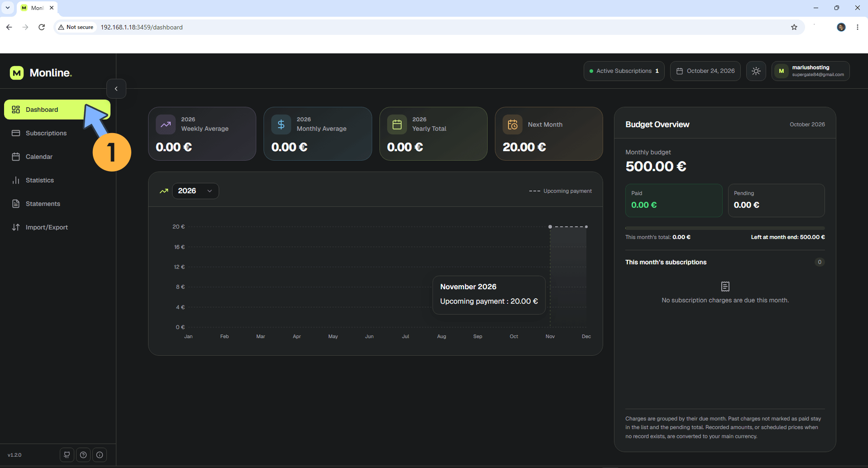Click the Weekly Average trend icon
This screenshot has width=868, height=468.
click(x=166, y=124)
